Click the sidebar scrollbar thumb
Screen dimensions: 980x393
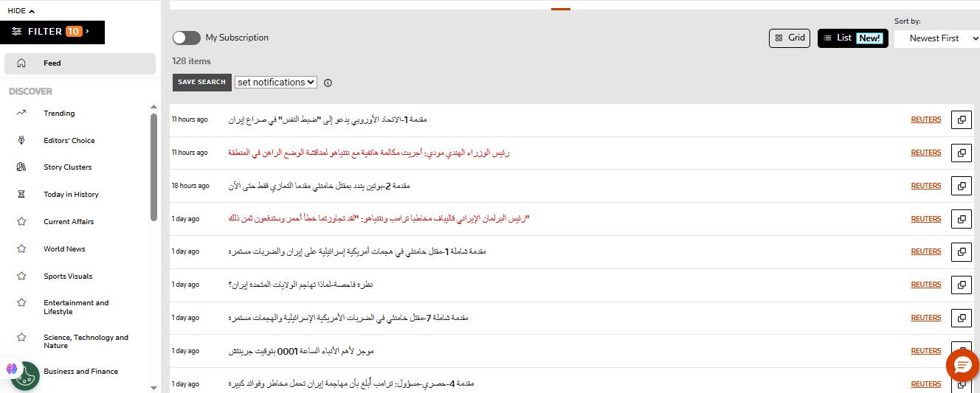click(x=153, y=167)
